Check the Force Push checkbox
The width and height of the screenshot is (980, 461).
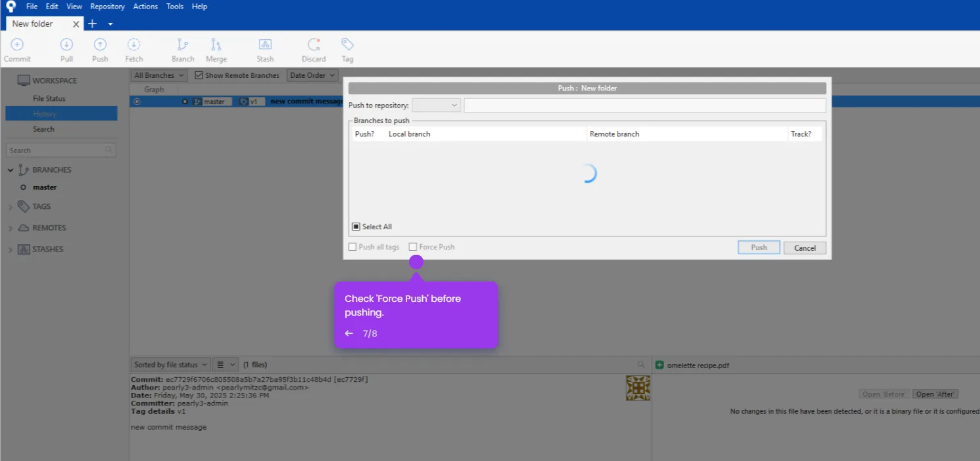(x=413, y=247)
